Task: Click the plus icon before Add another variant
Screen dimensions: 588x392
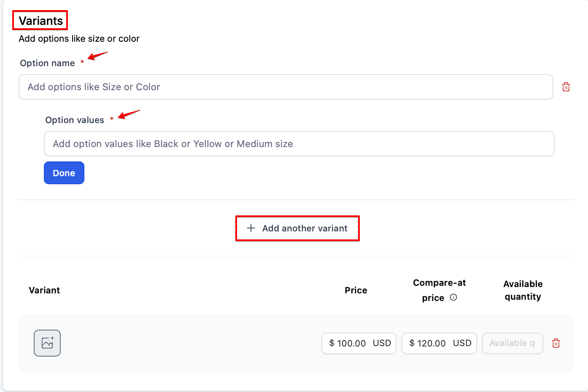Action: coord(251,228)
